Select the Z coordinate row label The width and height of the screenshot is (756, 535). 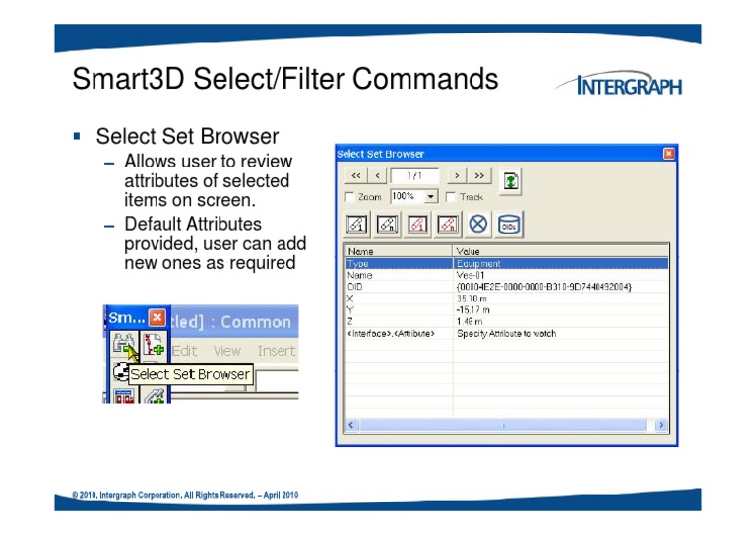coord(350,322)
